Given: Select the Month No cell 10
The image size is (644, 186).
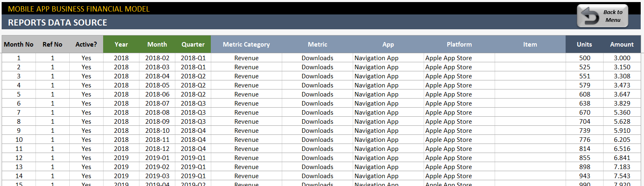Looking at the screenshot, I should point(19,140).
